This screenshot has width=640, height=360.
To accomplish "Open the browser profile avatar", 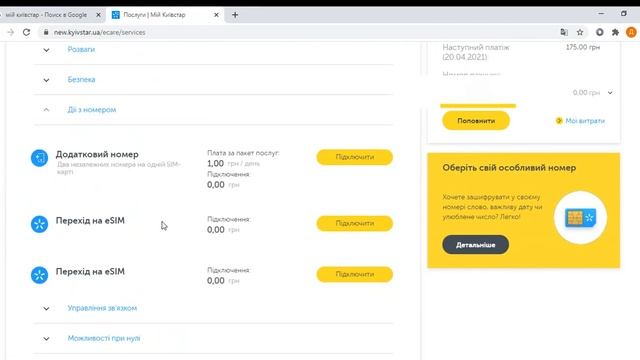I will [x=631, y=32].
